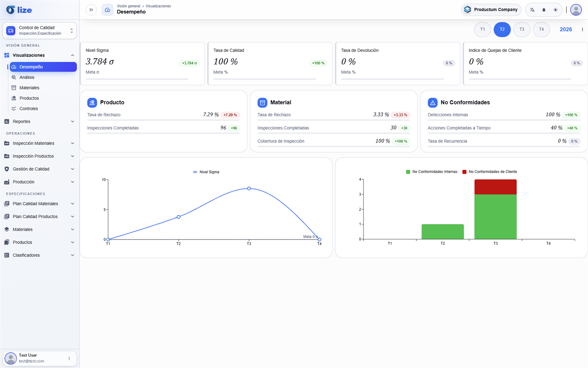Click the Materiales layers icon in Especificaciones
Screen dimensions: 588x368
point(7,229)
